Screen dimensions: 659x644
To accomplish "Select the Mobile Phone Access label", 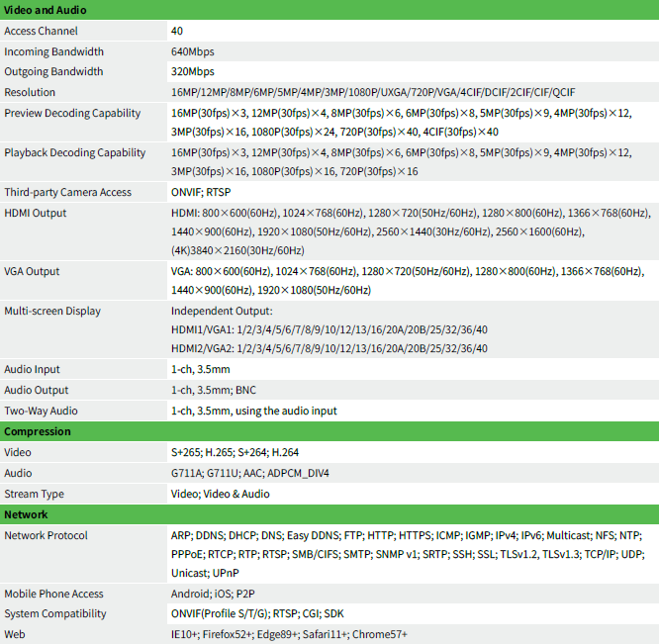I will pos(53,594).
